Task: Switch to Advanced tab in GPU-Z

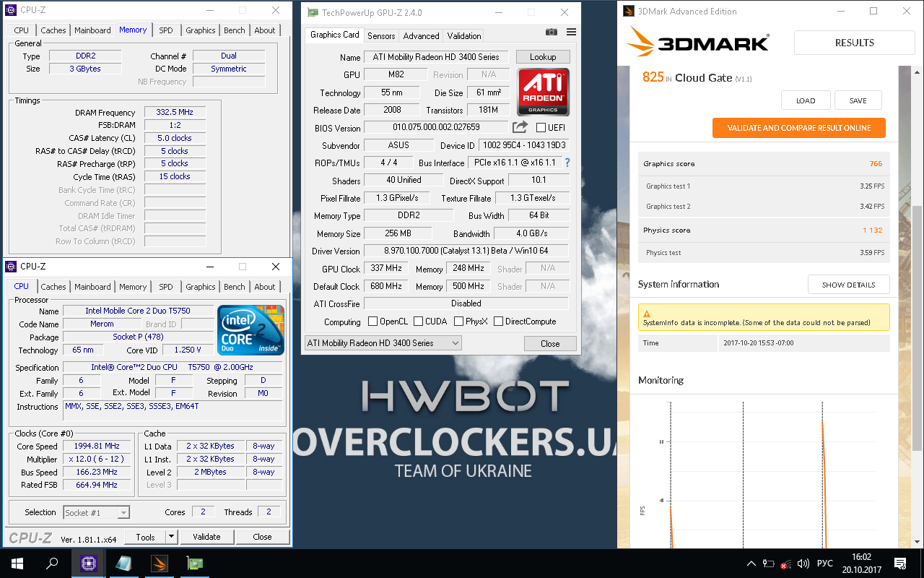Action: pos(421,36)
